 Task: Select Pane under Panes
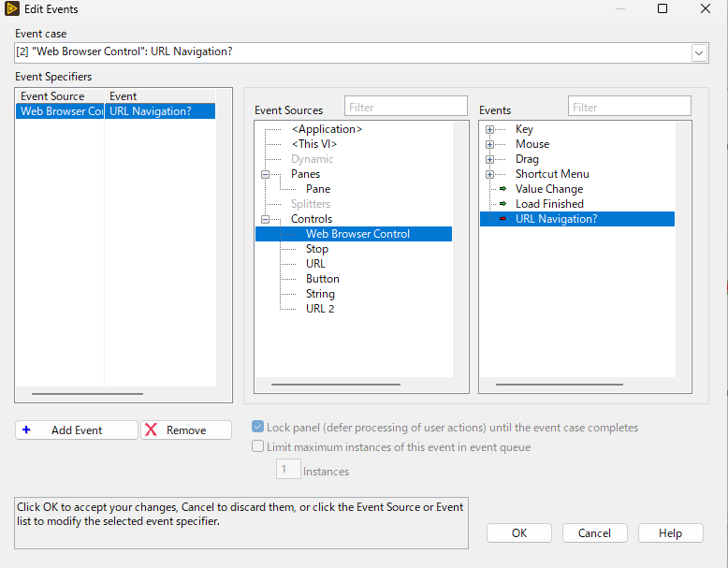click(318, 189)
